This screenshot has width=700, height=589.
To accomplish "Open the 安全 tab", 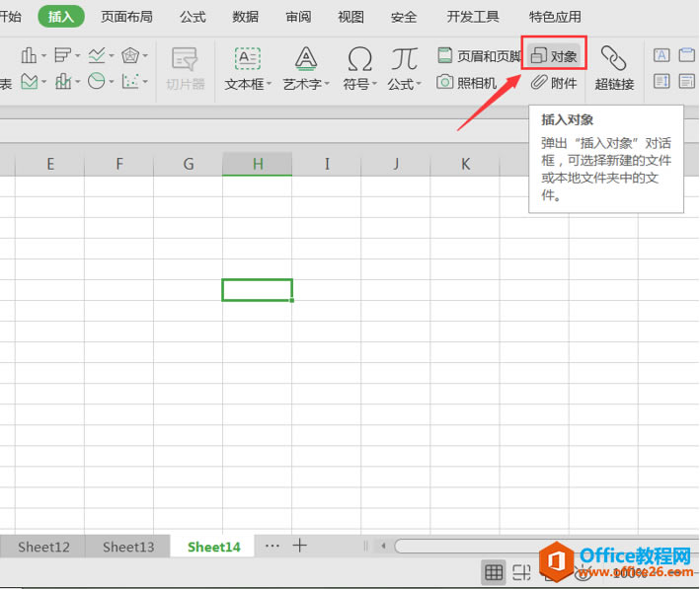I will point(404,17).
